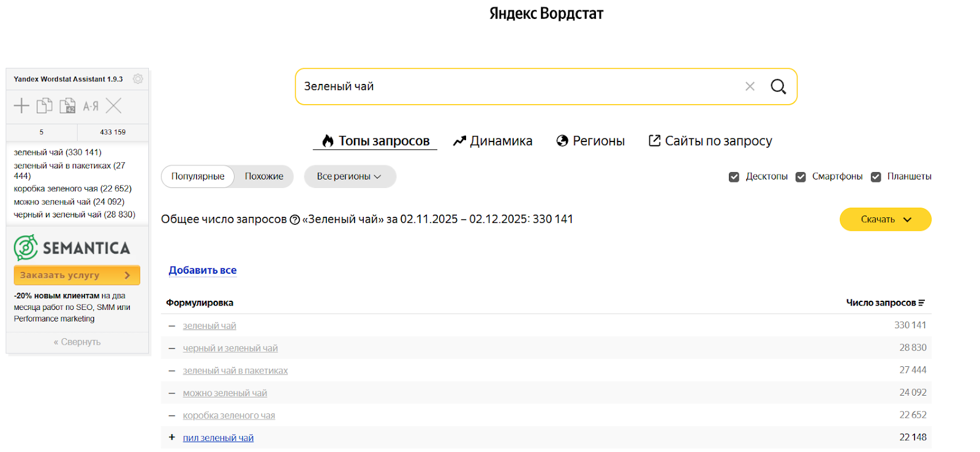980x452 pixels.
Task: Add 'пил зеленый чай' with its plus sign
Action: click(172, 437)
